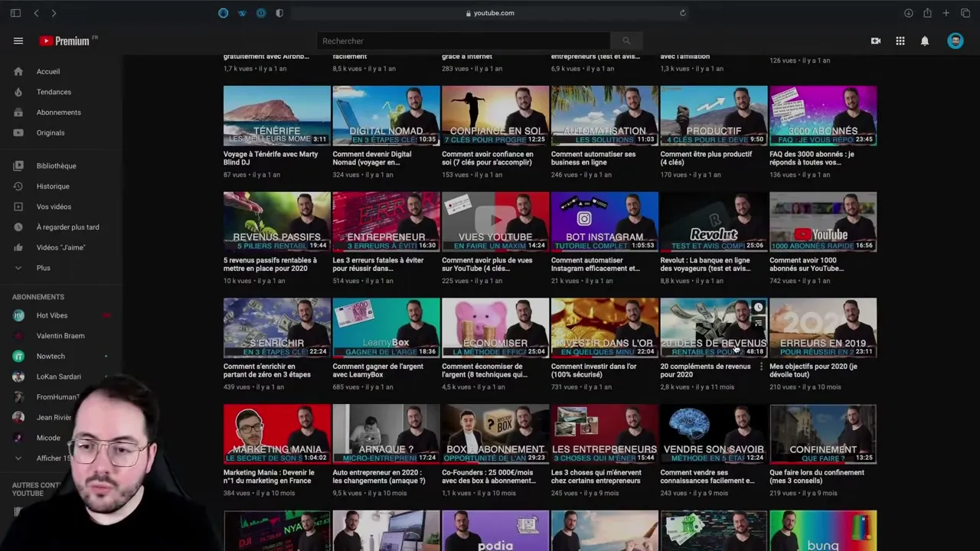The image size is (980, 551).
Task: Expand Afficher 15 autres subscriptions
Action: (55, 458)
